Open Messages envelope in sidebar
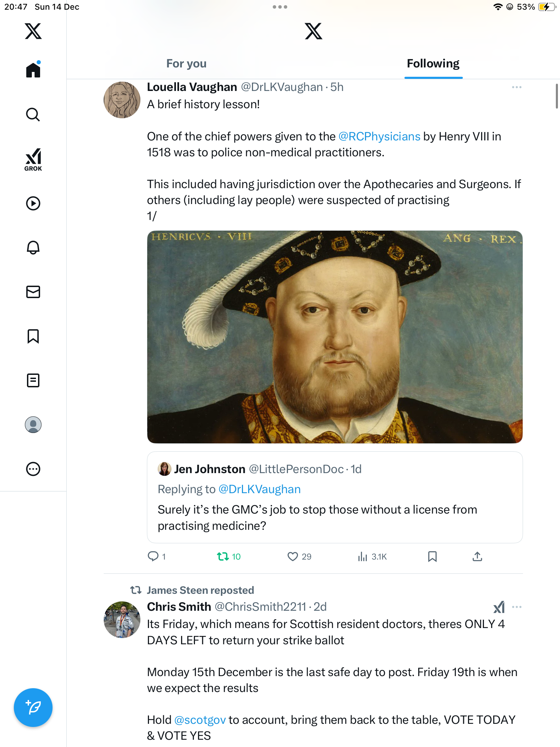Viewport: 560px width, 747px height. [33, 292]
